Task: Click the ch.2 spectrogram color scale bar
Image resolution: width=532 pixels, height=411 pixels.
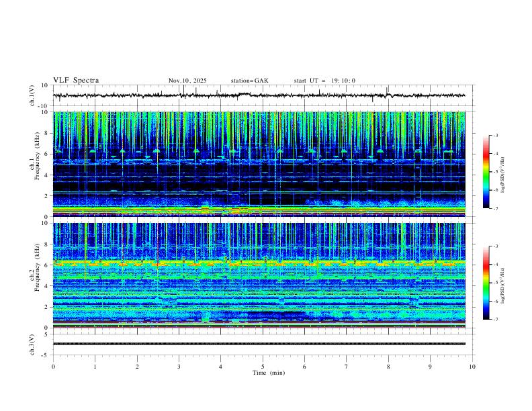Action: click(x=486, y=283)
